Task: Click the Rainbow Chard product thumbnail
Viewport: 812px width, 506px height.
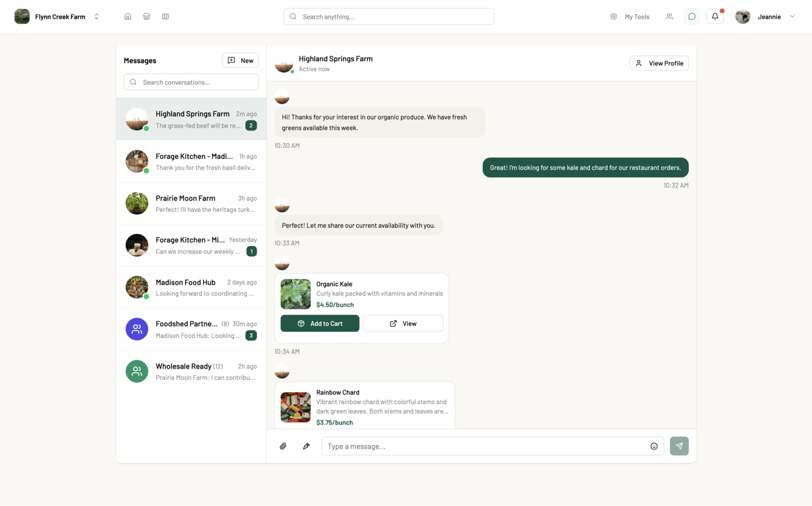Action: (296, 407)
